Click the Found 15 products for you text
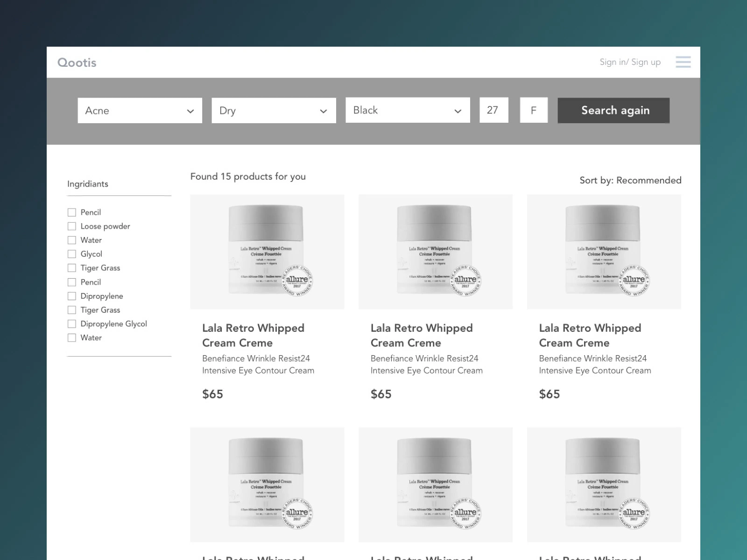Screen dimensions: 747x560 tap(248, 176)
